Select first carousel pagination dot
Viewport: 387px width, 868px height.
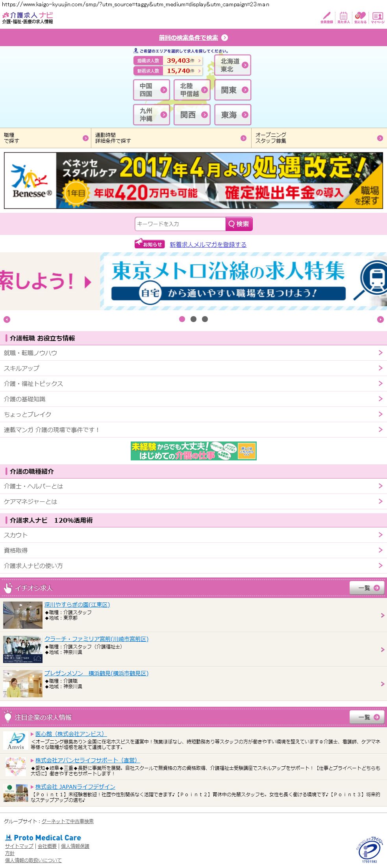coord(182,319)
